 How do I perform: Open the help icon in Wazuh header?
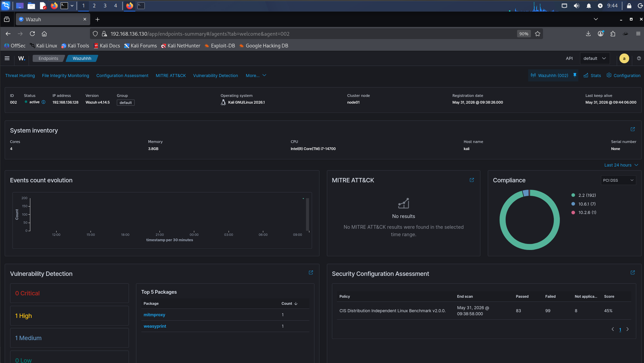(639, 58)
